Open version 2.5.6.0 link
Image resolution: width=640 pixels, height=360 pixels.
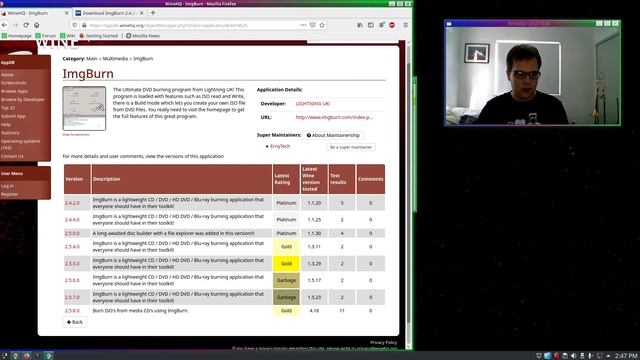pyautogui.click(x=72, y=280)
